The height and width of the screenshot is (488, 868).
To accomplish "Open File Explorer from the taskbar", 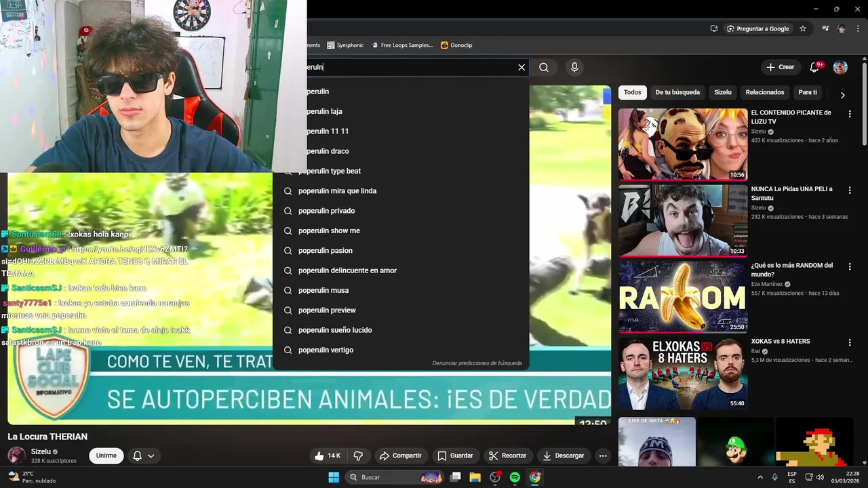I will click(x=475, y=477).
